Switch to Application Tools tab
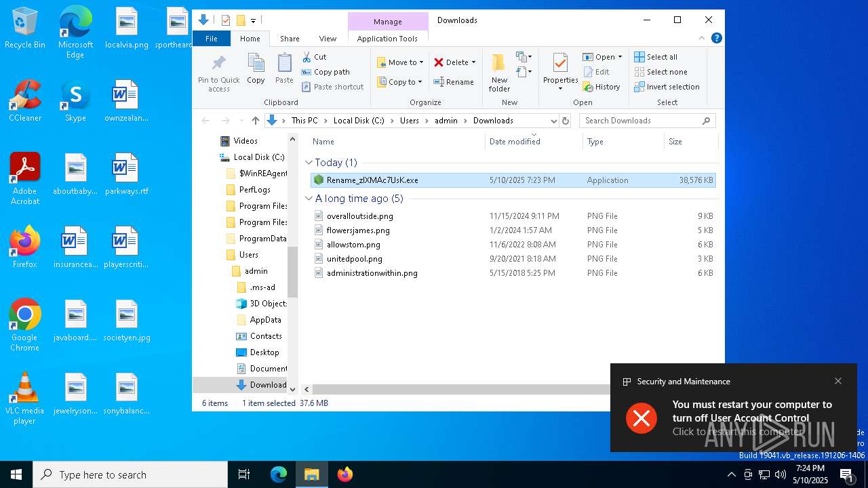 [387, 39]
